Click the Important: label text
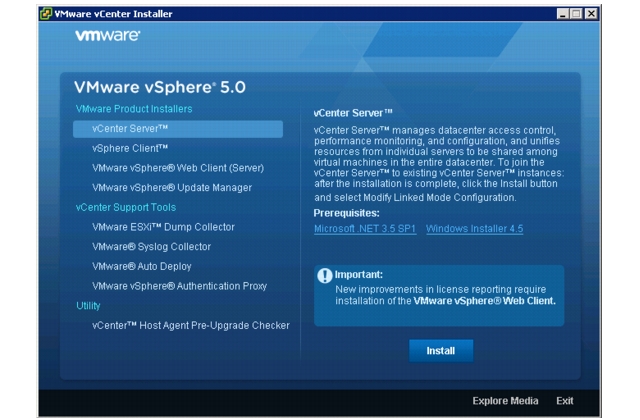Screen dimensions: 640x420 click(358, 274)
